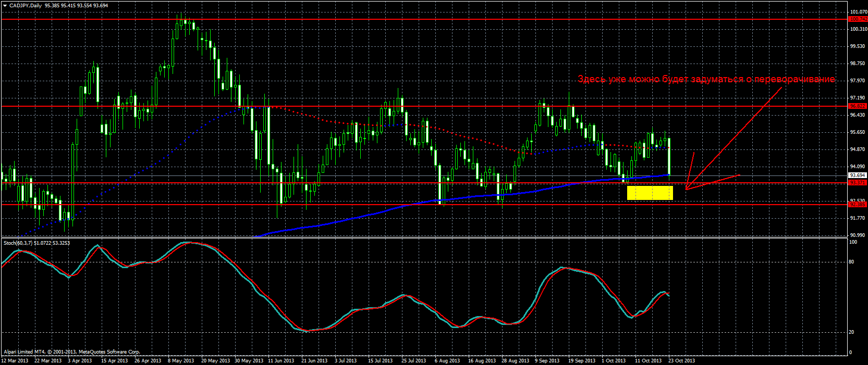
Task: Click the stochastic scale value 20
Action: (852, 332)
